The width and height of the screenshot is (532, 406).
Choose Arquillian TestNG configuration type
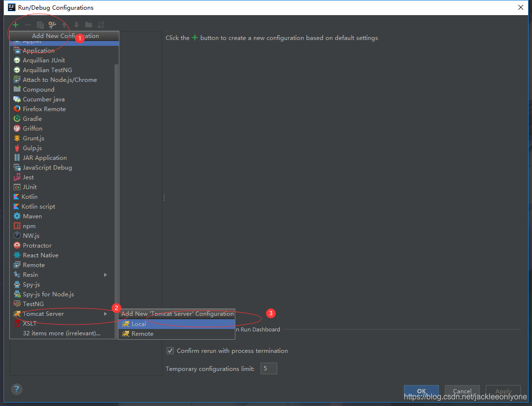[x=62, y=70]
